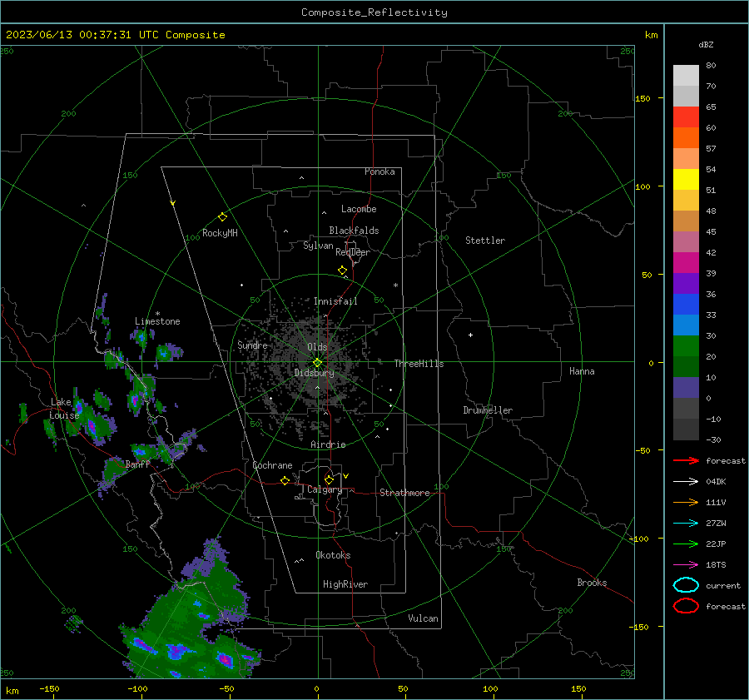The height and width of the screenshot is (700, 749).
Task: Select the Hanna label
Action: click(x=582, y=371)
